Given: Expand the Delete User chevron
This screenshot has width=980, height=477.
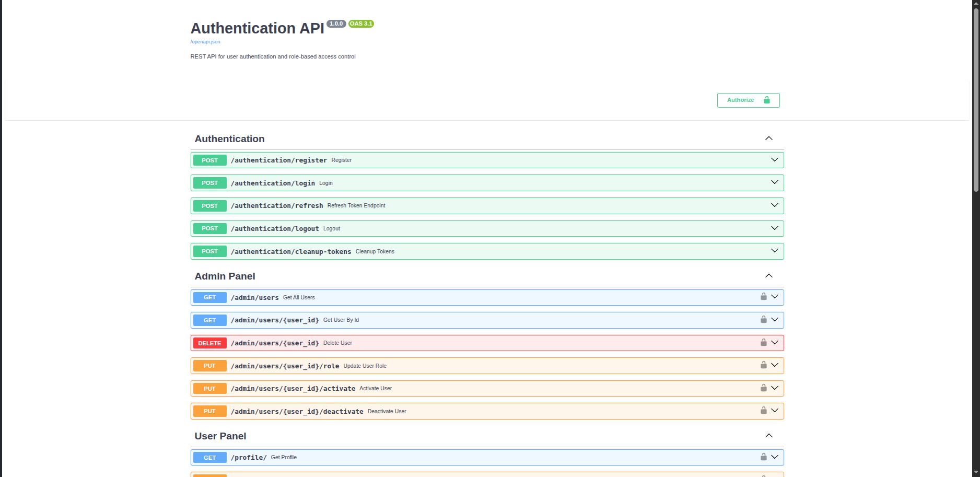Looking at the screenshot, I should click(x=774, y=343).
